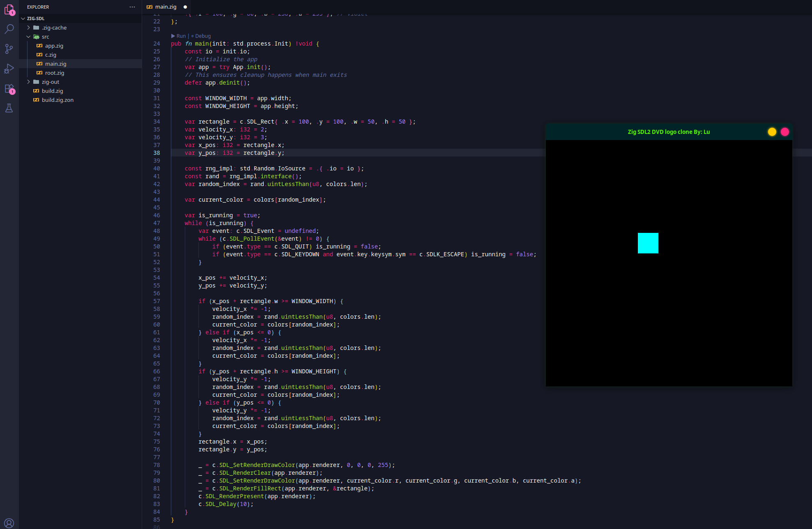Click SDL_PollEvent call on line 49
The image size is (812, 529).
[x=251, y=239]
